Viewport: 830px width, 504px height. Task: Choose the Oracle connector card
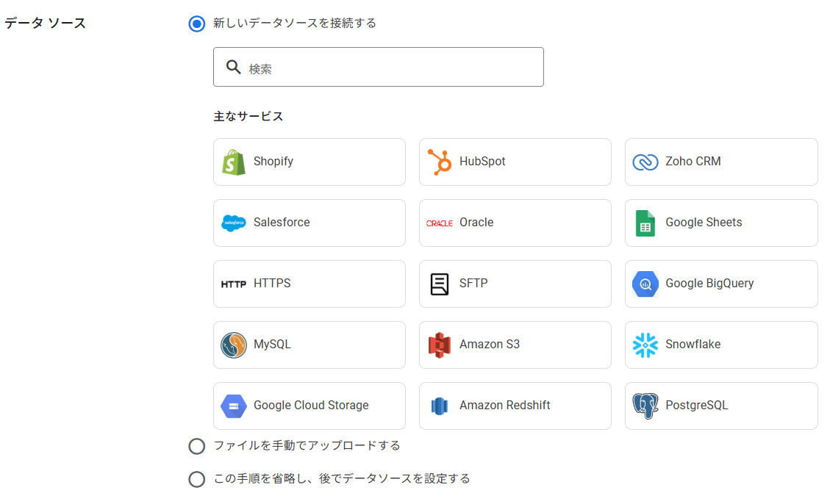click(x=515, y=223)
